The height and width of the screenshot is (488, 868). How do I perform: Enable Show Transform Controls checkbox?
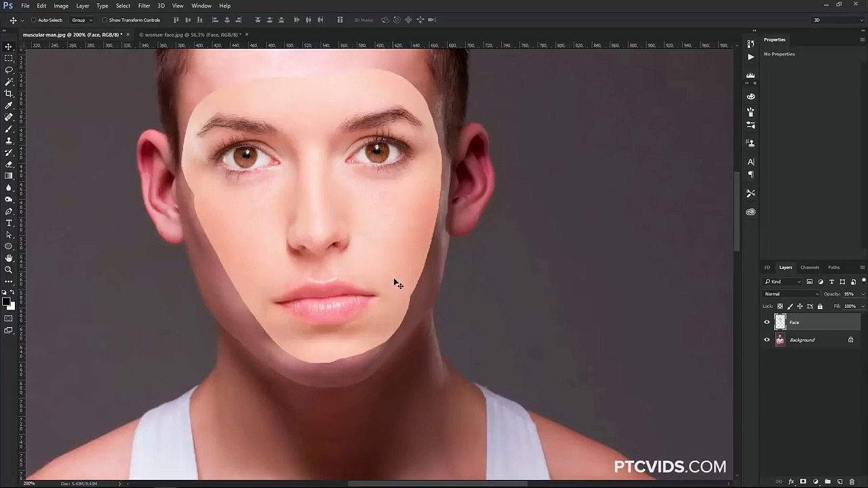click(x=104, y=20)
